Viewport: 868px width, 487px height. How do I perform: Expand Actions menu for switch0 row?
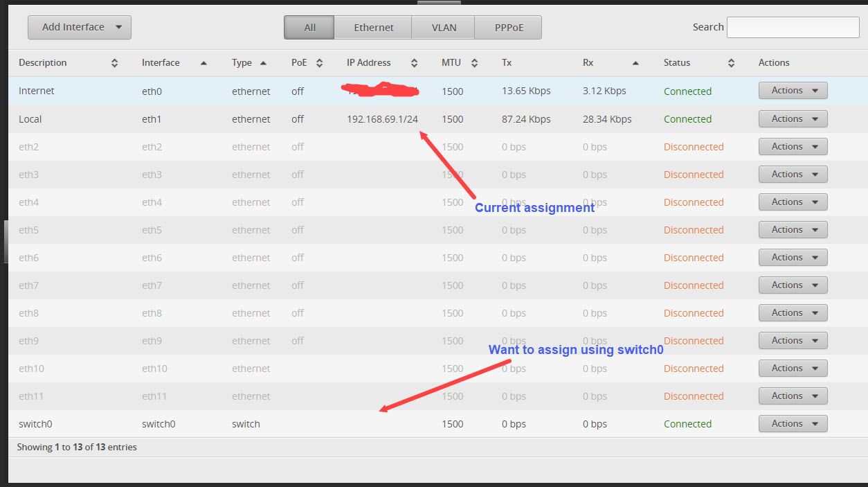pyautogui.click(x=793, y=424)
